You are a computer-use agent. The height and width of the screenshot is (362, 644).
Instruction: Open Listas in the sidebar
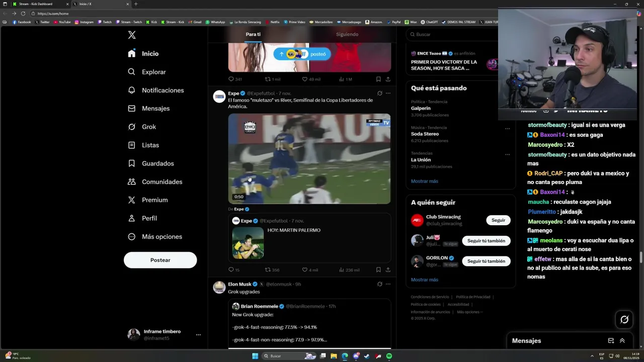(x=143, y=145)
